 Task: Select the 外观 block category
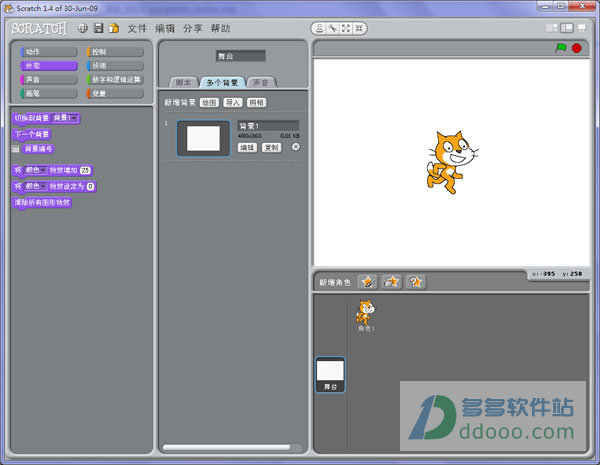pyautogui.click(x=49, y=66)
